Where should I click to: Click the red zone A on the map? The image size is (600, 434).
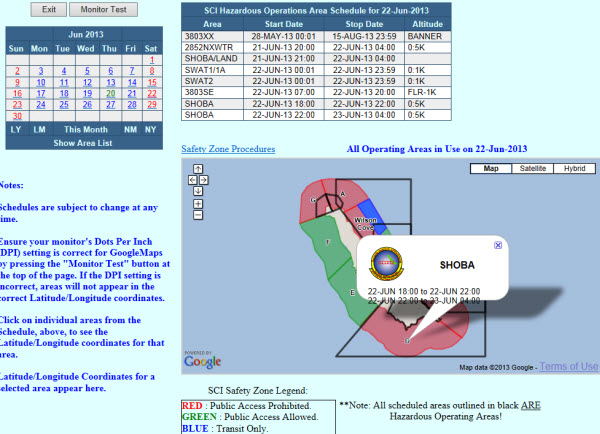coord(350,193)
